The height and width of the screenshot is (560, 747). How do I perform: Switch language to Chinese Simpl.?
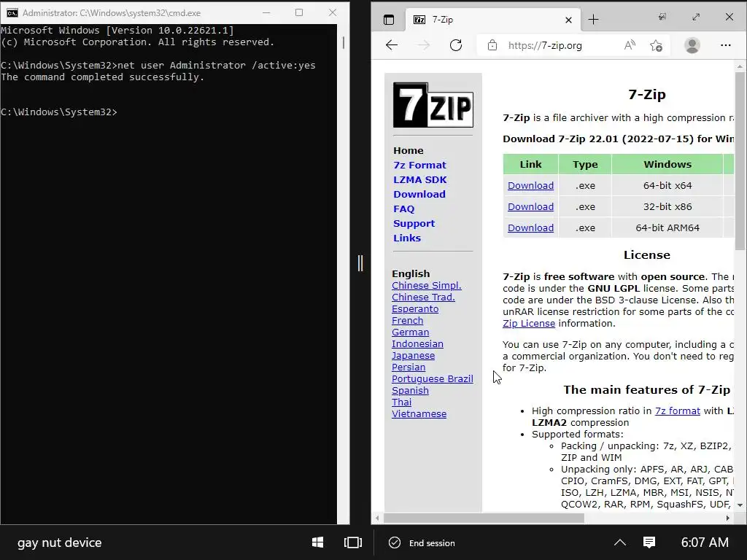click(426, 285)
